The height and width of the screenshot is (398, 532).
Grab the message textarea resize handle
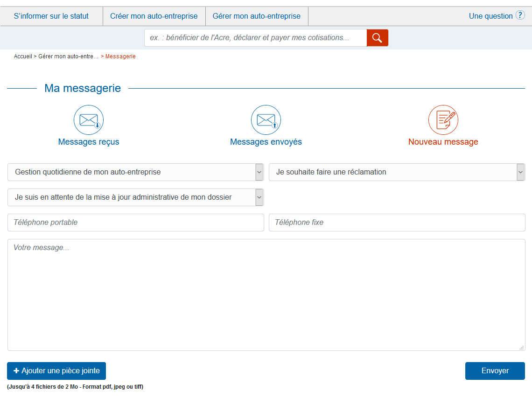click(x=522, y=347)
